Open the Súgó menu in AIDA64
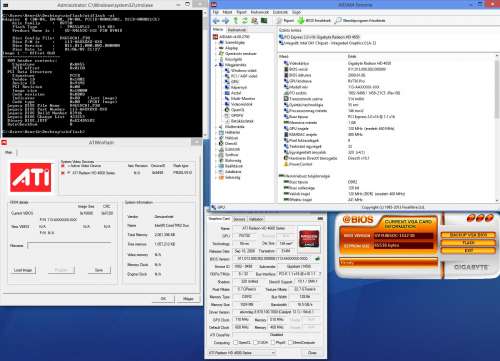The height and width of the screenshot is (361, 500). pyautogui.click(x=296, y=12)
